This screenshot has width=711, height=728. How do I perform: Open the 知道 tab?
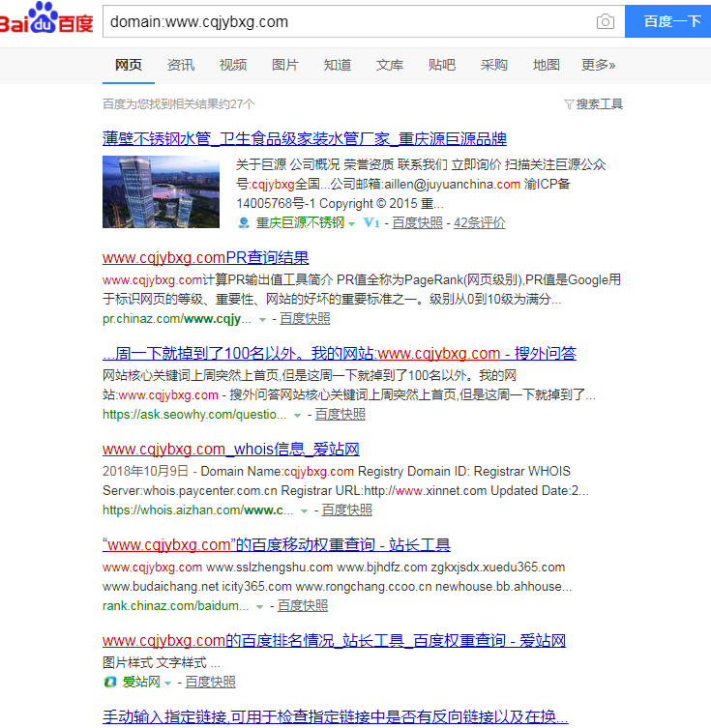click(338, 66)
